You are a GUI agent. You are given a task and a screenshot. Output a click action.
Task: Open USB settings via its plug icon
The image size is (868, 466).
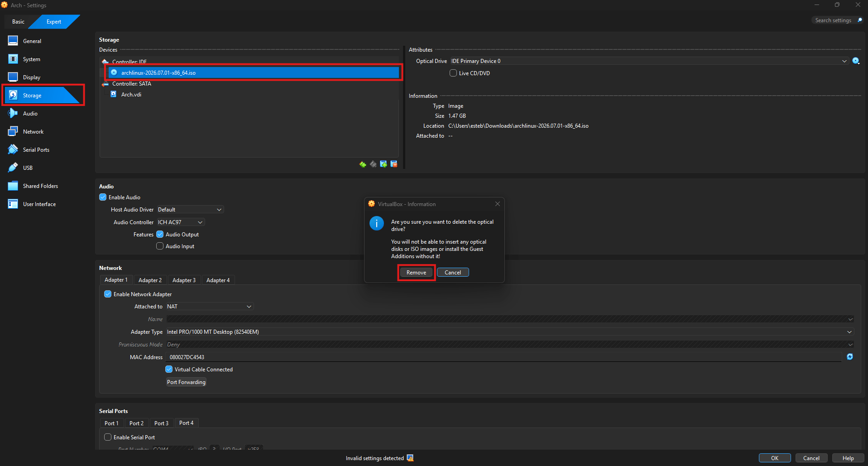tap(13, 168)
